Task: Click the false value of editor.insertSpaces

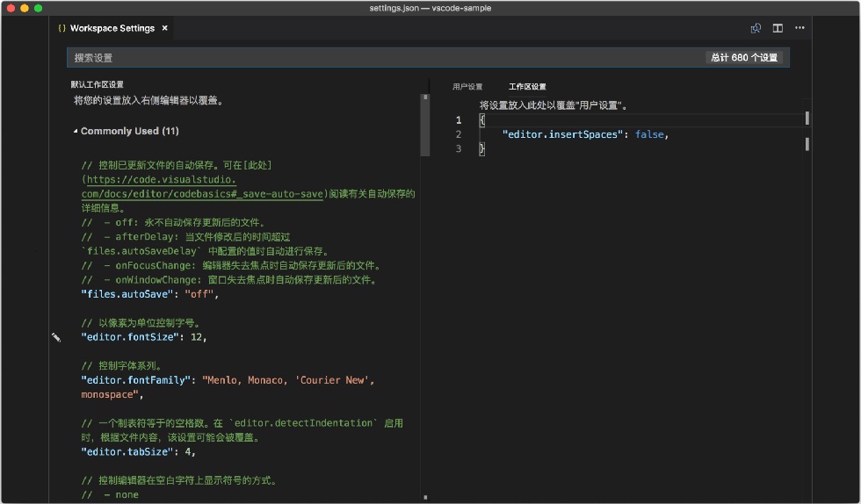Action: pyautogui.click(x=649, y=134)
